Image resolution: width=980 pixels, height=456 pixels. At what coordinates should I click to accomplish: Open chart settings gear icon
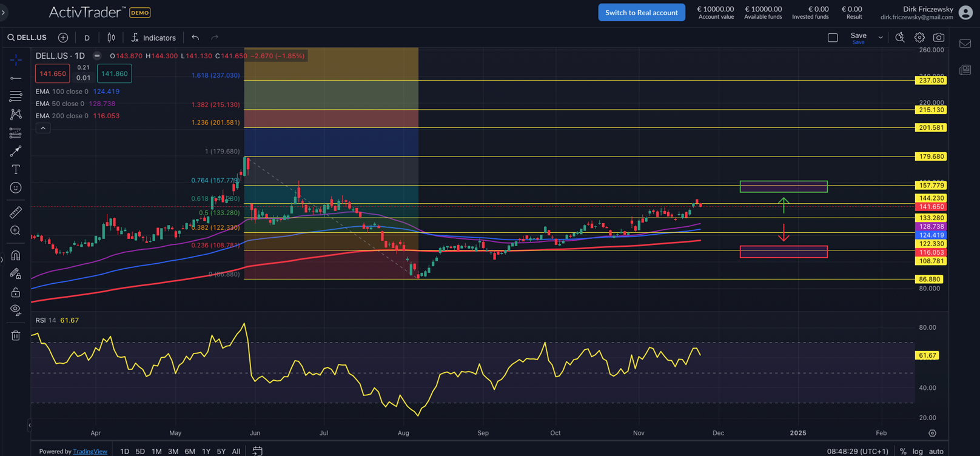click(919, 38)
